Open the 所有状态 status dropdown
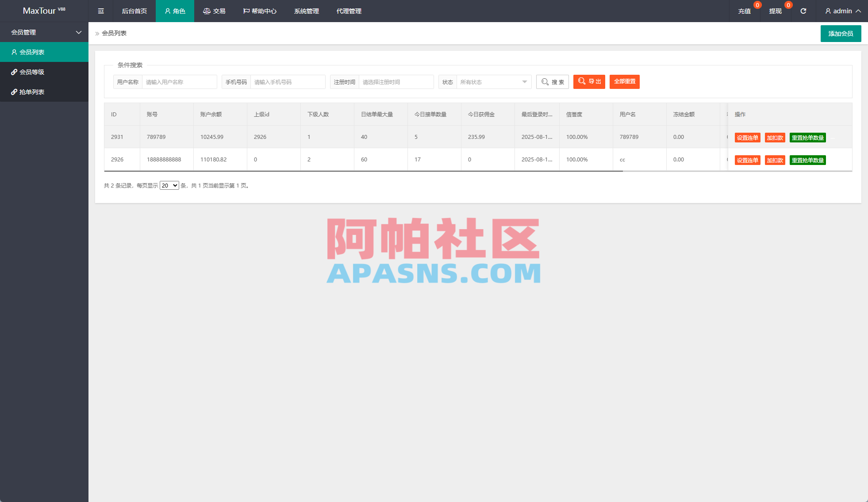868x502 pixels. 493,82
